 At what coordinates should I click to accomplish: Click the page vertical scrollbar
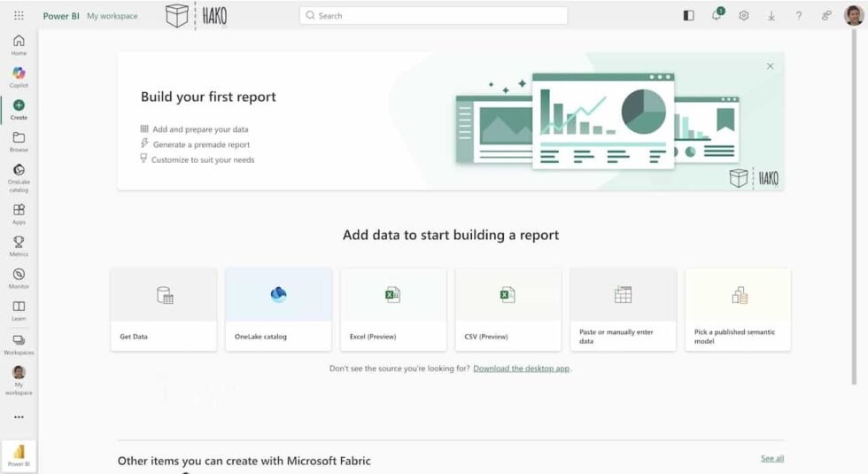point(854,207)
